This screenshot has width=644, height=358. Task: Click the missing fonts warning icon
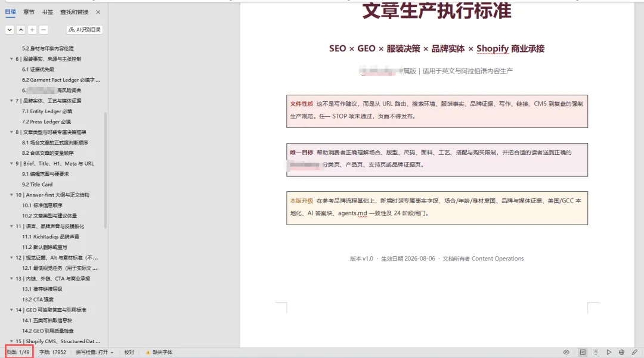[x=147, y=352]
